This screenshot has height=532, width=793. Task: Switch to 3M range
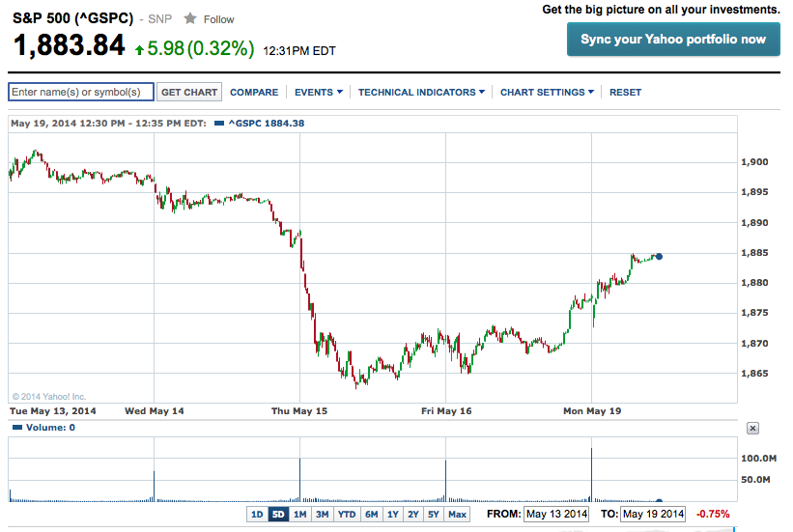[x=322, y=515]
